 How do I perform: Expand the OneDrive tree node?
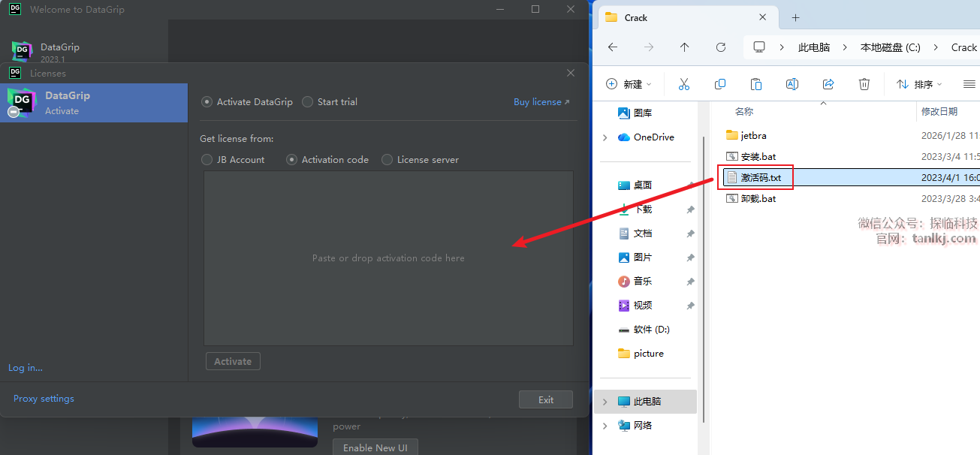(605, 137)
